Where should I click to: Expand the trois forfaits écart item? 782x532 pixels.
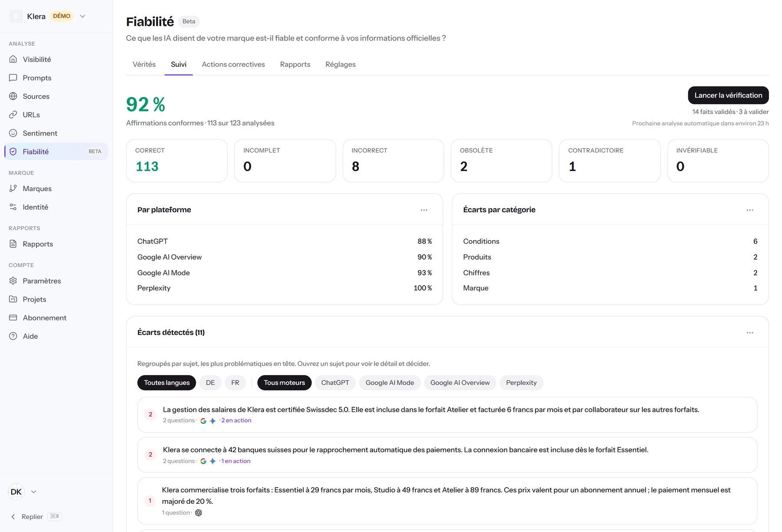coord(447,501)
